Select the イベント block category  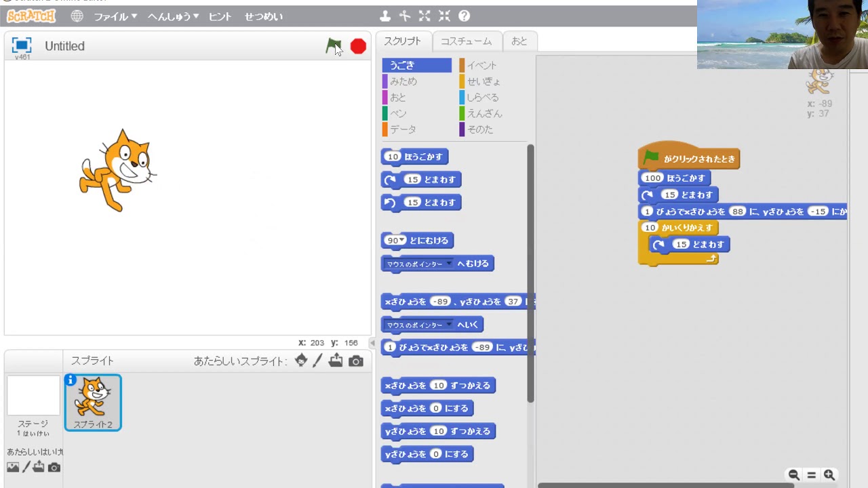click(493, 65)
